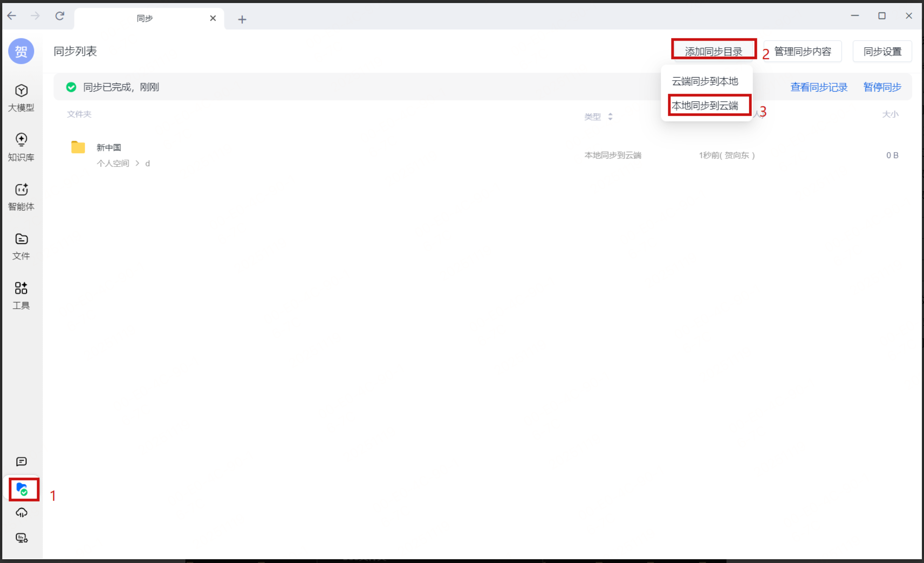Click the cloud upload icon in sidebar

tap(21, 513)
